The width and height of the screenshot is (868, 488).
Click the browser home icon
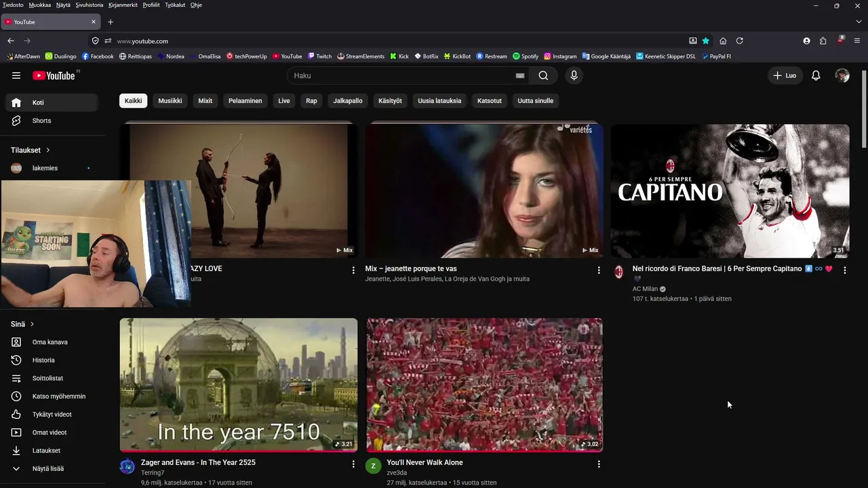tap(723, 41)
